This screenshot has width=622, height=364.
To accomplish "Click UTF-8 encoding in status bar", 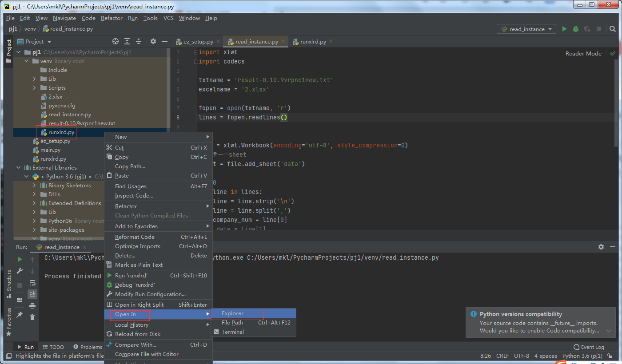I will [x=522, y=356].
